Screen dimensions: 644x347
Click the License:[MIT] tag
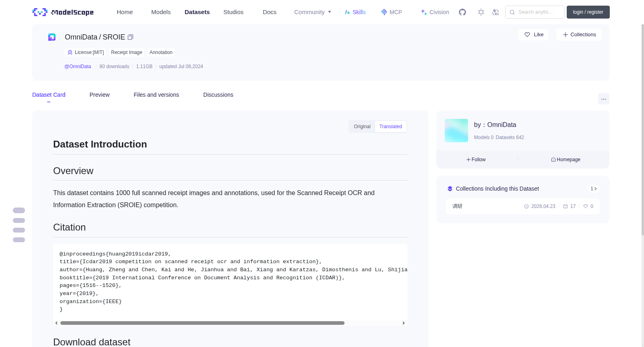(85, 52)
